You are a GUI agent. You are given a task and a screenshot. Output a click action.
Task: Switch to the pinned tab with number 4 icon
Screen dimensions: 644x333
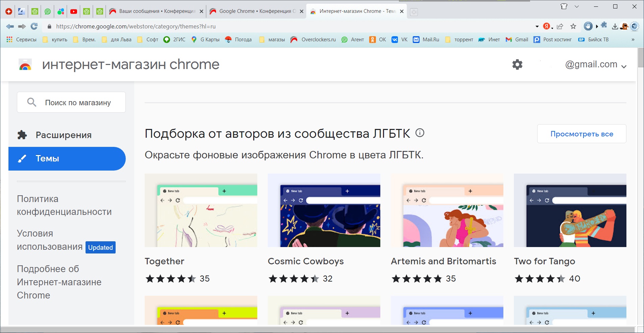tap(21, 12)
